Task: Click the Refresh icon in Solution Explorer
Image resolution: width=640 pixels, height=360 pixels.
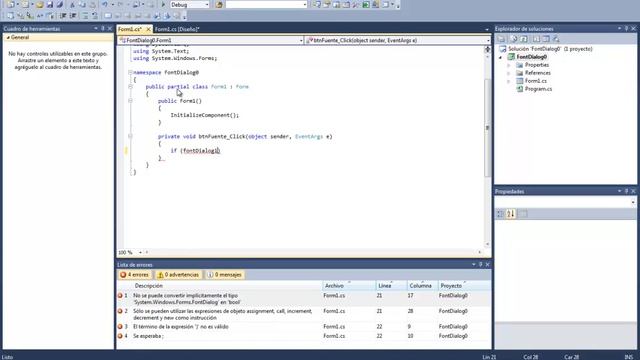Action: 524,39
